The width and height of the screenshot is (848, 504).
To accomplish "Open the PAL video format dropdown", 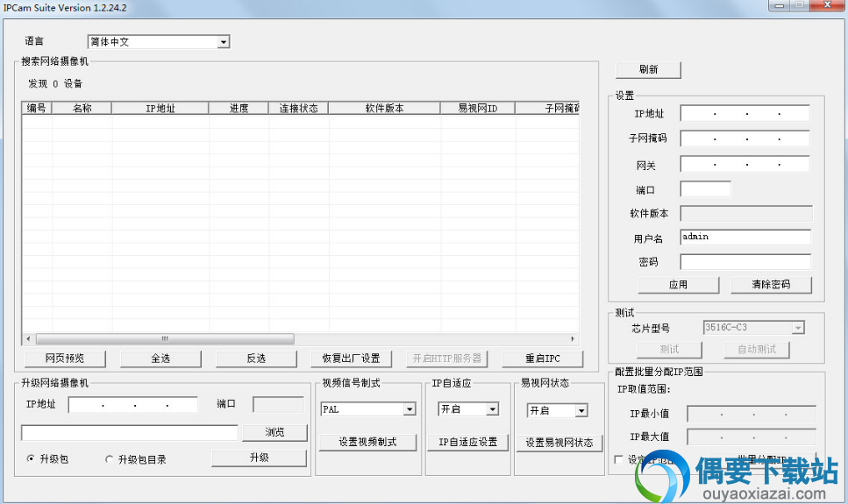I will [x=368, y=409].
